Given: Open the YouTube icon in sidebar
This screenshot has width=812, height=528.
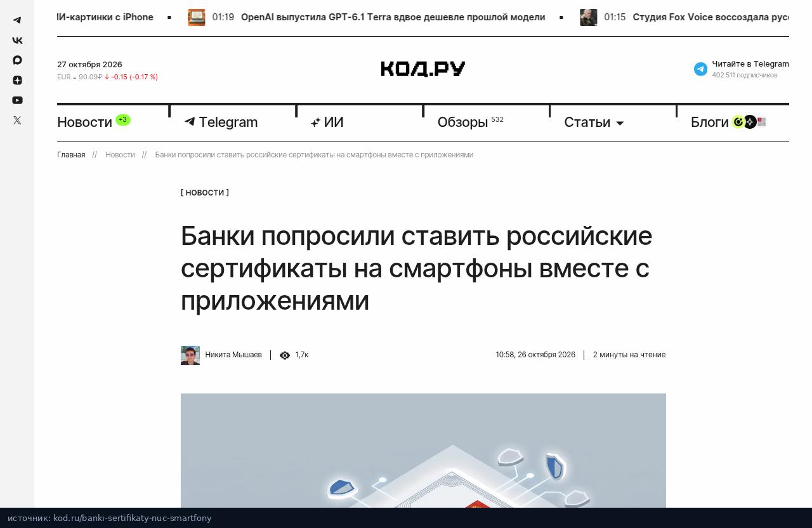Looking at the screenshot, I should (17, 100).
